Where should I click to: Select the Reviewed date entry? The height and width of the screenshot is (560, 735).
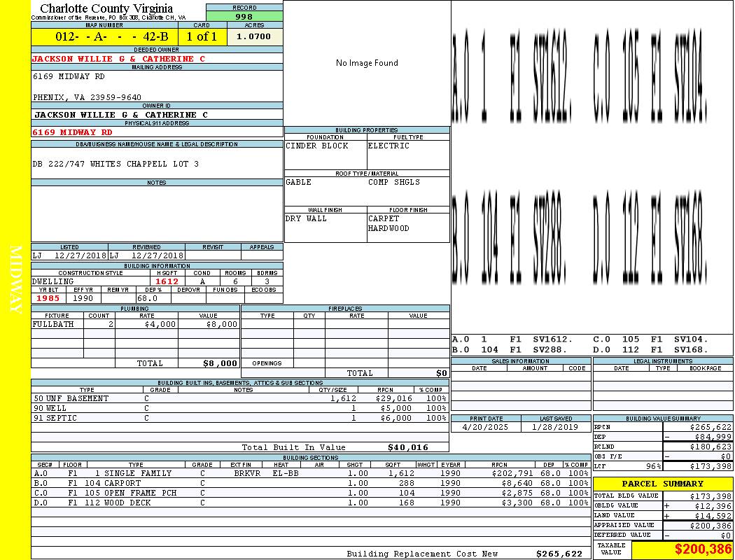click(147, 256)
